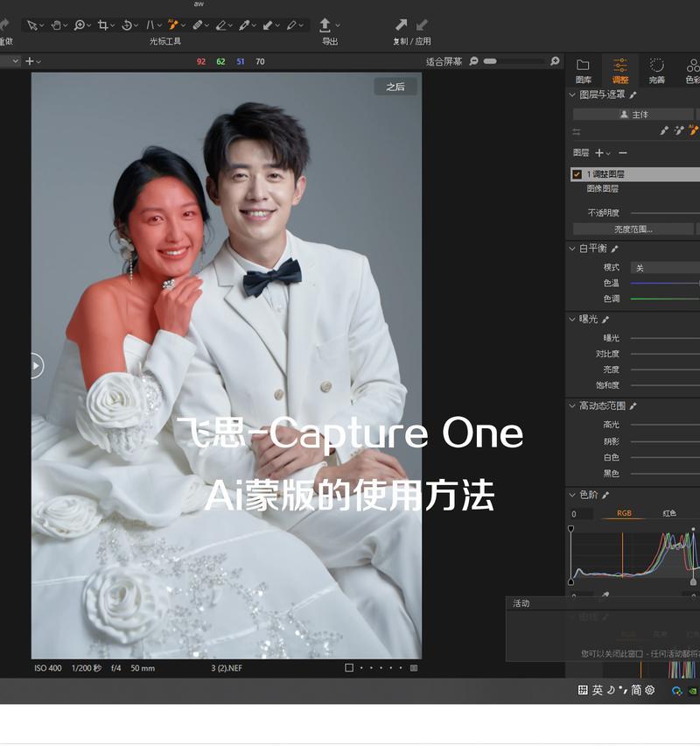This screenshot has height=746, width=700.
Task: Click pencil icon beside 图层与遮罩 header
Action: pos(633,95)
